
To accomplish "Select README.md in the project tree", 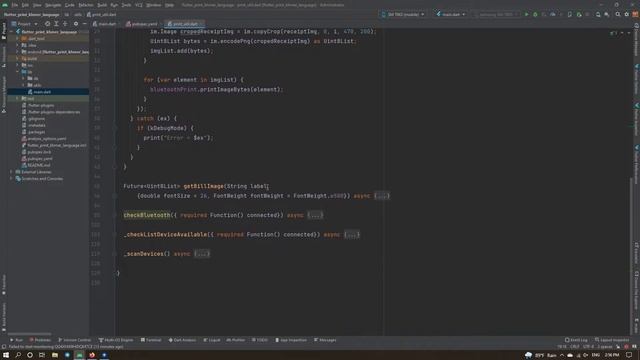I will pos(39,165).
